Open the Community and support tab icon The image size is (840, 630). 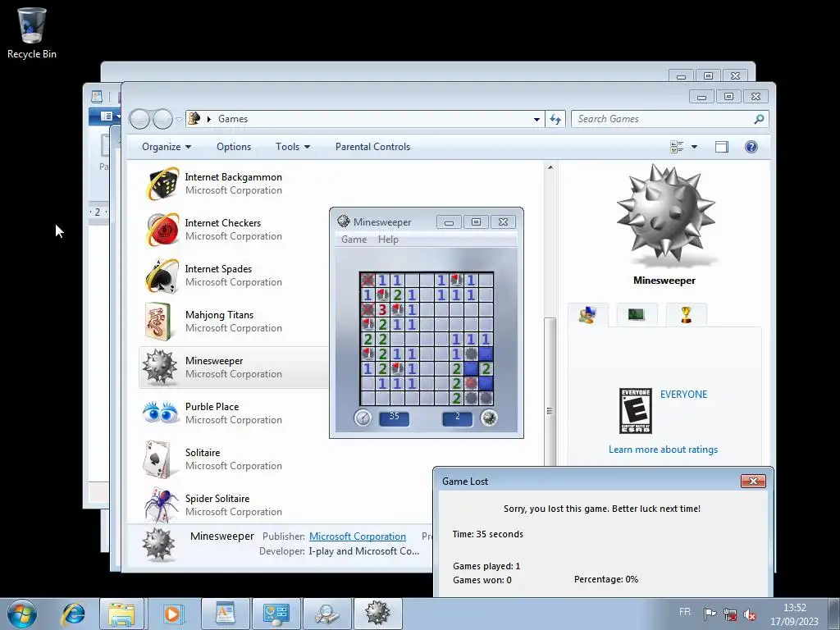tap(587, 314)
